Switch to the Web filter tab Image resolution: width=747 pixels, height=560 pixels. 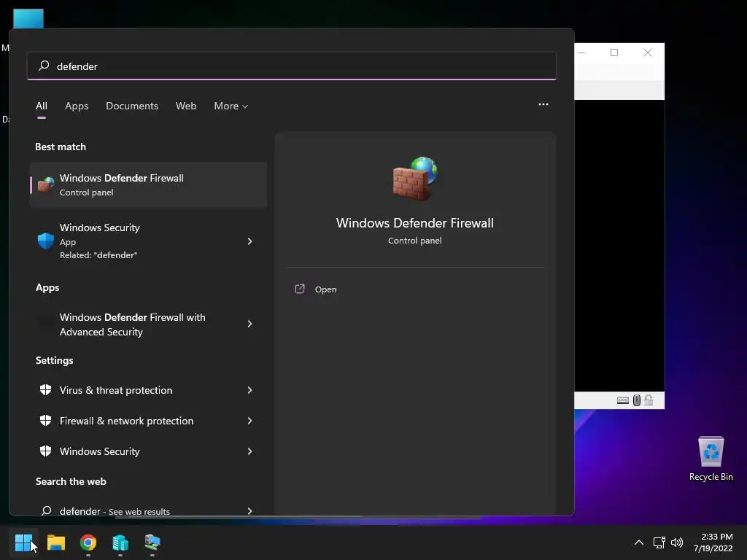click(x=186, y=106)
